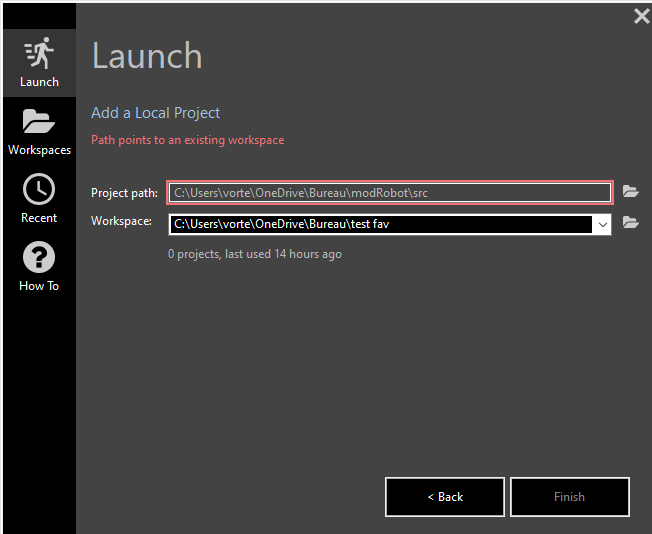Switch to the 'Launch' sidebar tab label
The width and height of the screenshot is (652, 534).
39,82
